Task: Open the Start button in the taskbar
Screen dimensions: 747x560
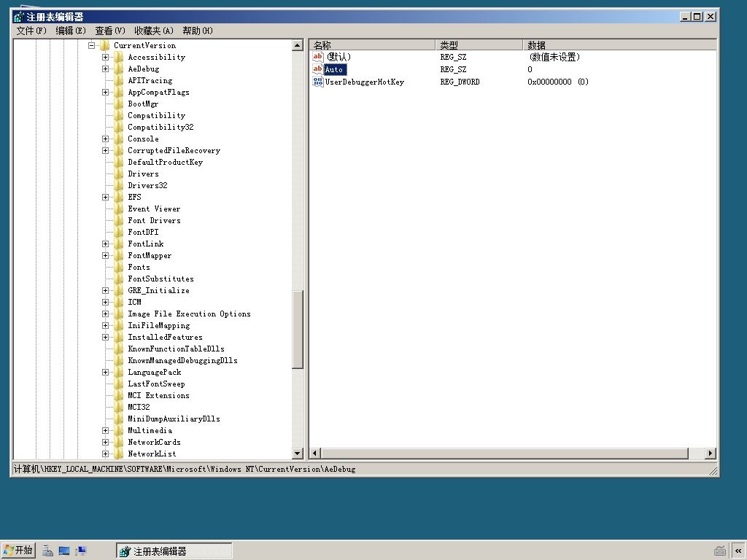Action: (x=18, y=551)
